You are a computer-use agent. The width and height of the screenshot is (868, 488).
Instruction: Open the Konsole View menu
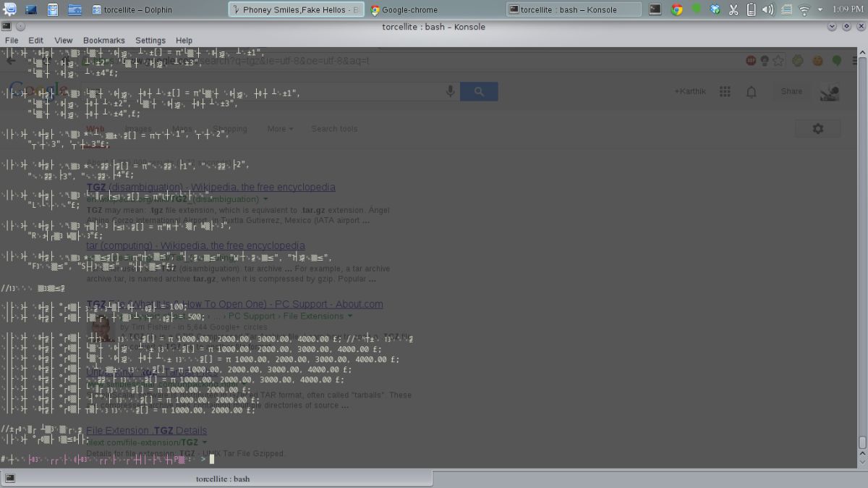click(x=64, y=41)
